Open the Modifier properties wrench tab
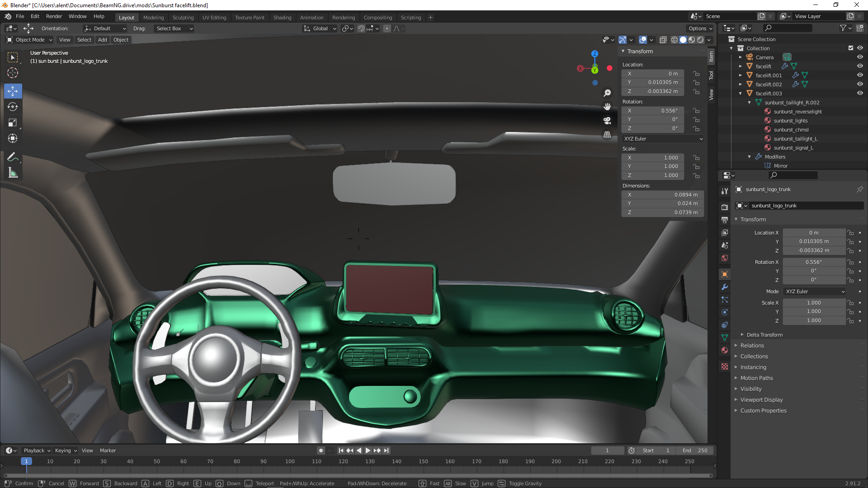 pos(725,287)
